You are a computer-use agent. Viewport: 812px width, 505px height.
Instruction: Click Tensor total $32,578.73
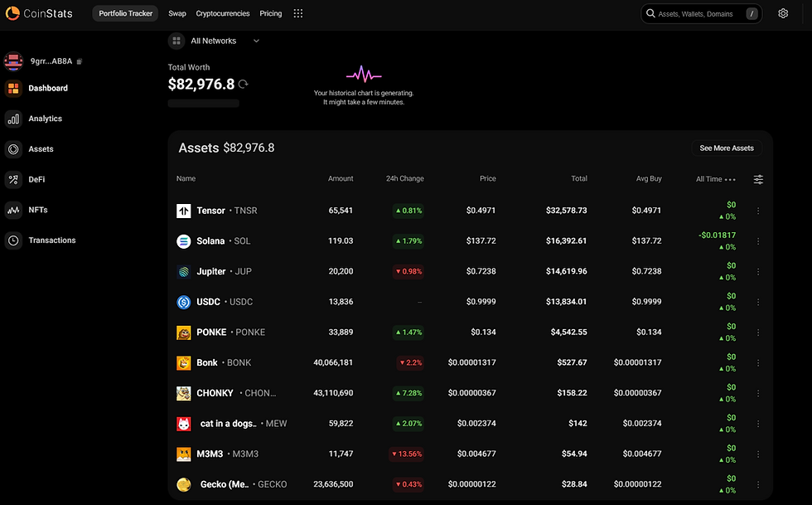coord(567,211)
